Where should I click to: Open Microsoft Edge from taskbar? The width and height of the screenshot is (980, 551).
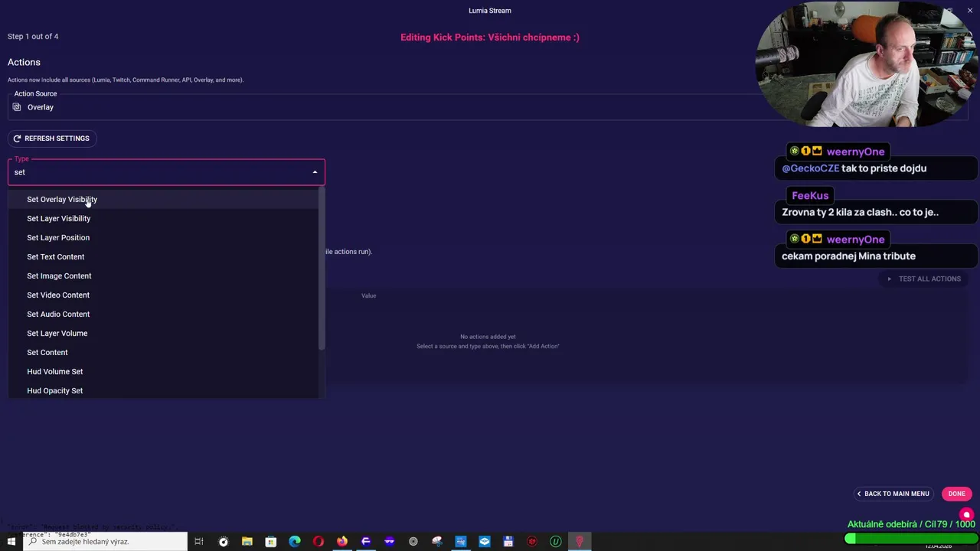coord(295,542)
